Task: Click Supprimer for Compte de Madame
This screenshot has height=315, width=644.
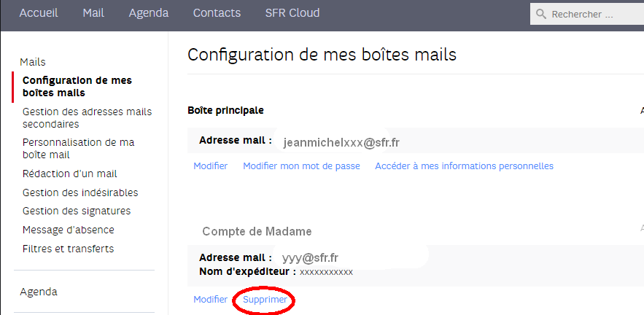Action: (265, 300)
